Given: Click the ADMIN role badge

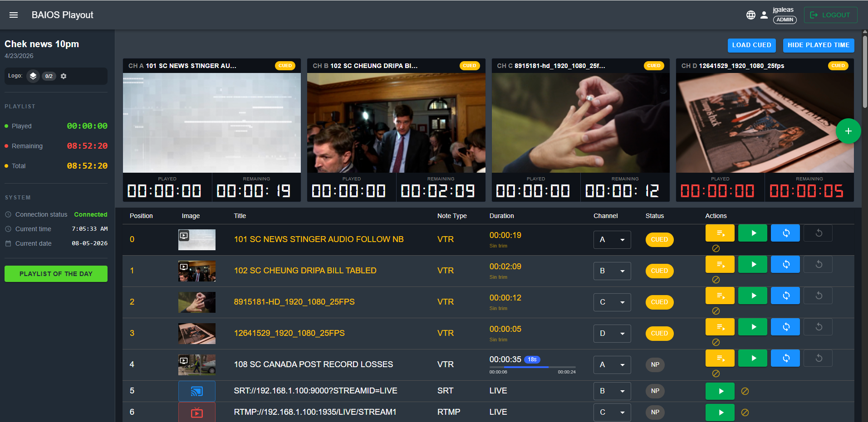Looking at the screenshot, I should [x=785, y=19].
